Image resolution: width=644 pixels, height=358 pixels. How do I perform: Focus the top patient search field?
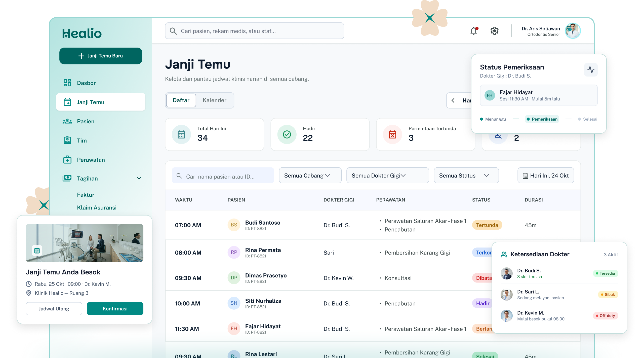tap(255, 31)
